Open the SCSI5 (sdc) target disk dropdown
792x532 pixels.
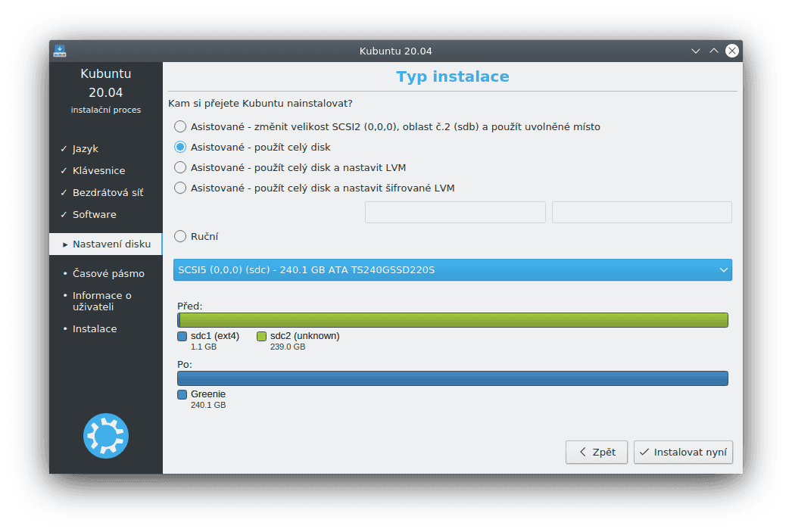452,269
